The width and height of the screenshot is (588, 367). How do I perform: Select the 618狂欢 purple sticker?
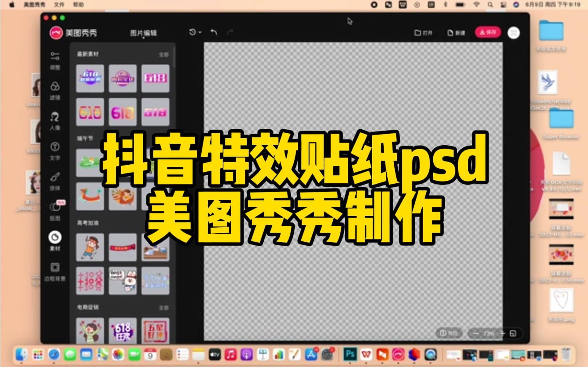(x=123, y=331)
